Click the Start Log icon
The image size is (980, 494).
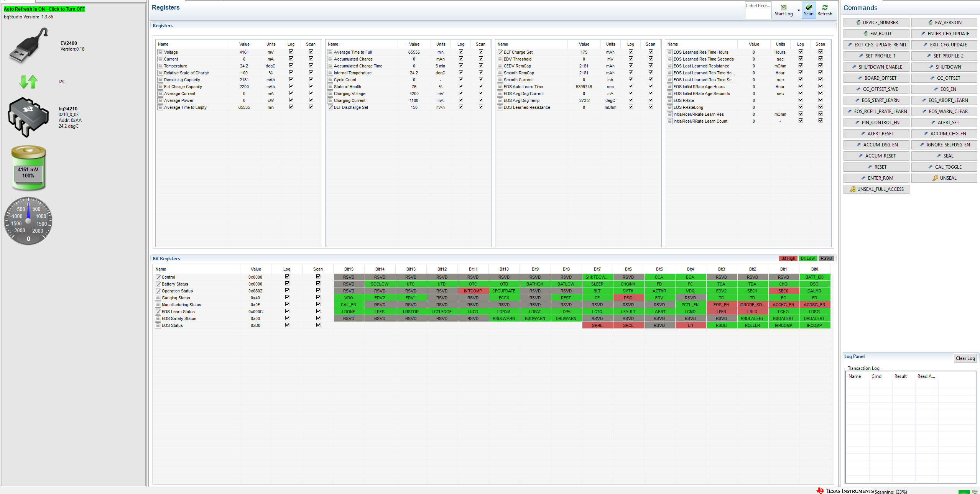tap(783, 7)
